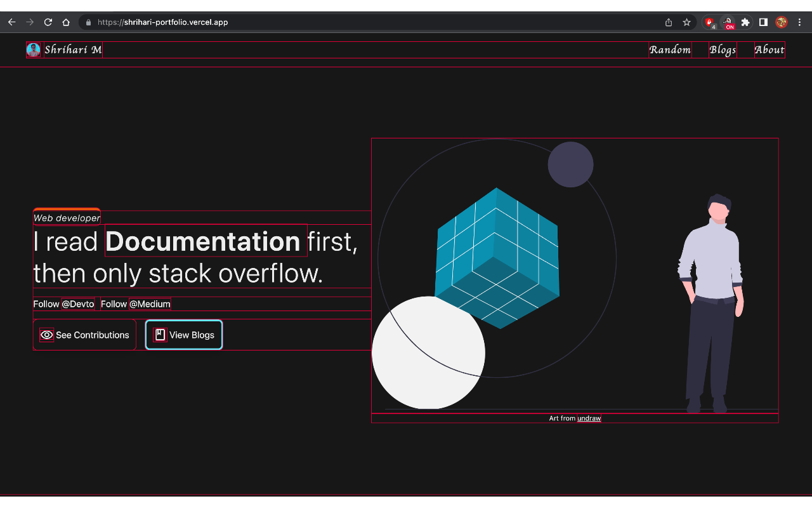Open the Chrome three-dot menu
The image size is (812, 508).
pyautogui.click(x=799, y=22)
